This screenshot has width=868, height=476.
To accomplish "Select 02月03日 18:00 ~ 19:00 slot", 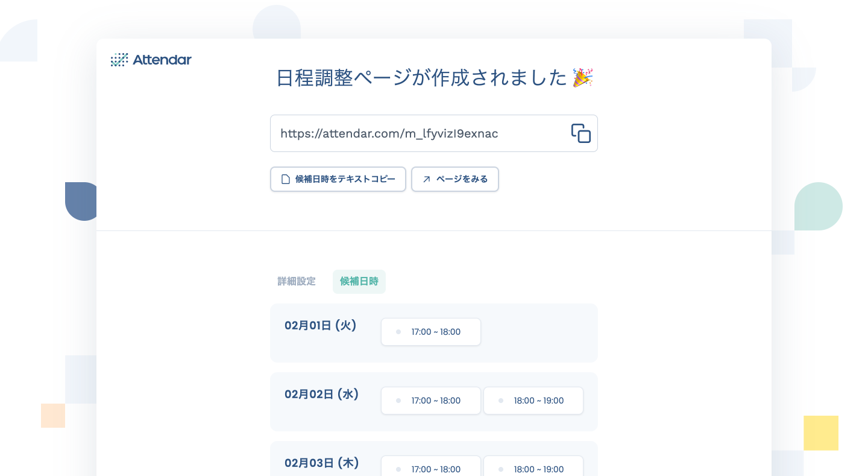I will point(533,466).
